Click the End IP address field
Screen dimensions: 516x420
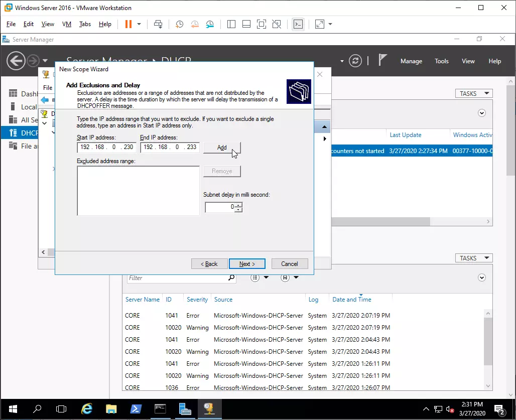[x=170, y=147]
